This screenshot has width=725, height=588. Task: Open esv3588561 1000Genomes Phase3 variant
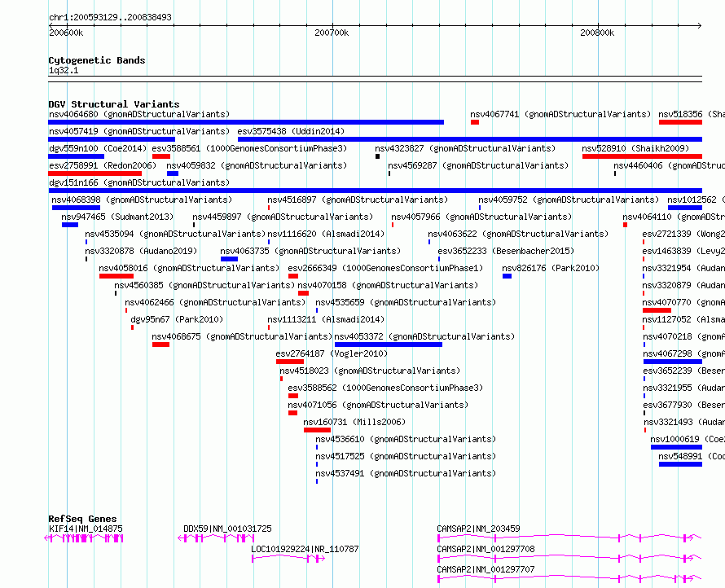[x=249, y=148]
